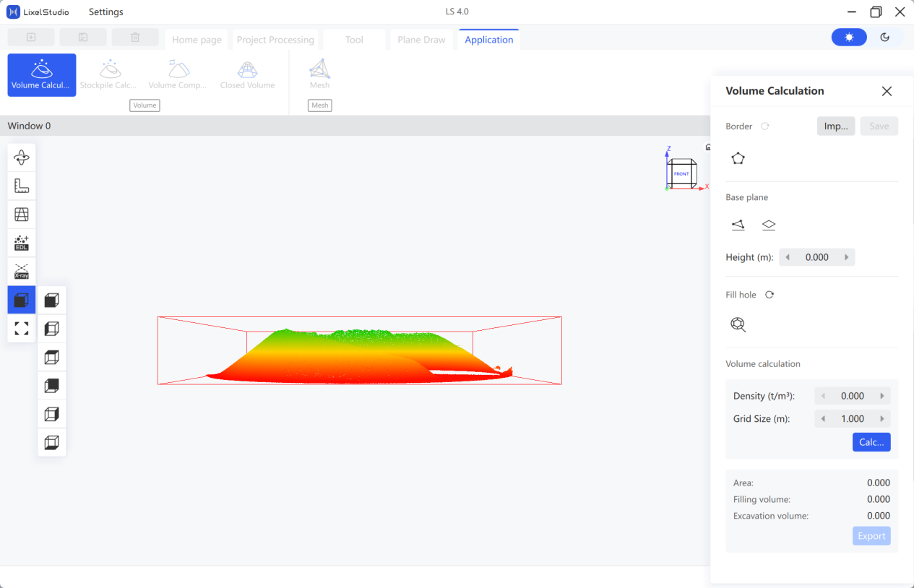Click the Density (t/m³) value field
This screenshot has height=588, width=914.
pyautogui.click(x=853, y=396)
